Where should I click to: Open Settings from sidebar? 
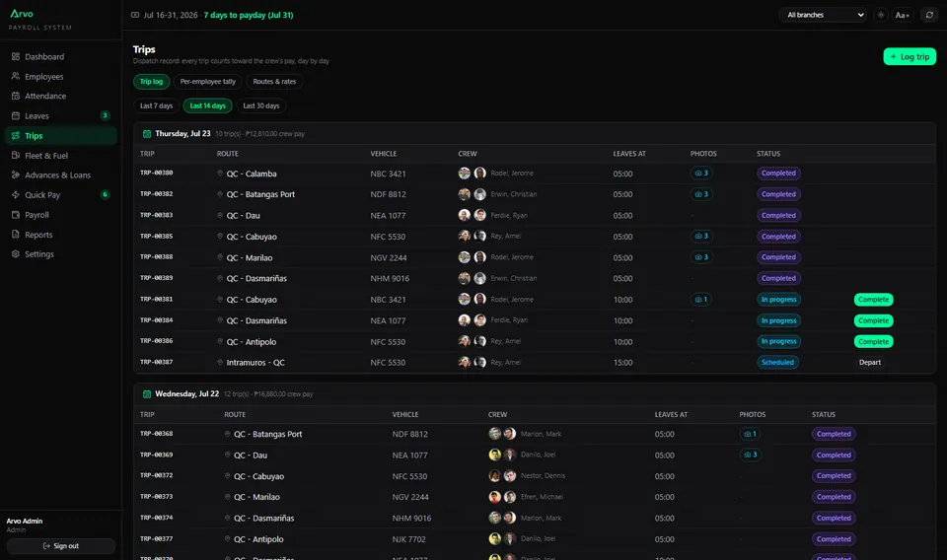[60, 254]
